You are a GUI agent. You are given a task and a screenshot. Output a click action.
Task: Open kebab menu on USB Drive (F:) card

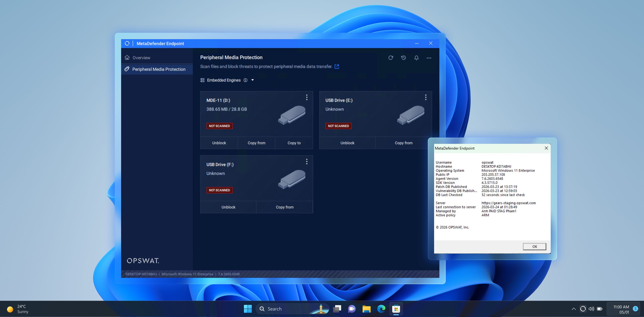306,162
